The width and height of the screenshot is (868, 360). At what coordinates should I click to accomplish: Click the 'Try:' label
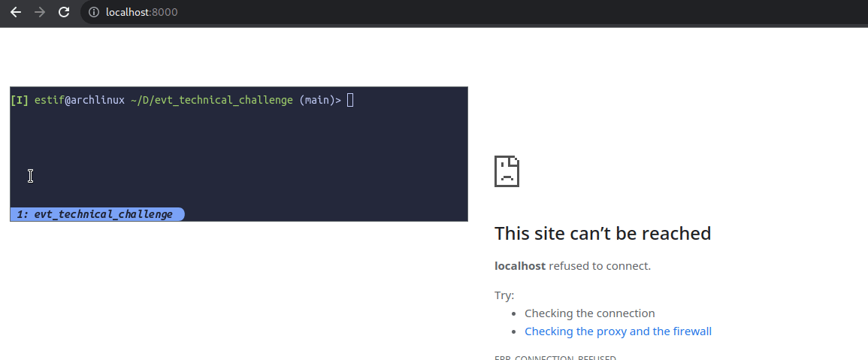pyautogui.click(x=504, y=295)
